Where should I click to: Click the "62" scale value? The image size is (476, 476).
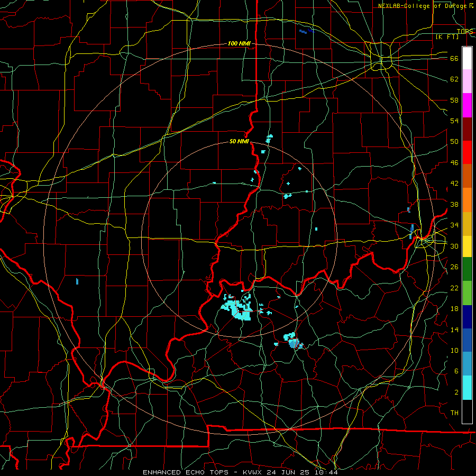[x=454, y=79]
